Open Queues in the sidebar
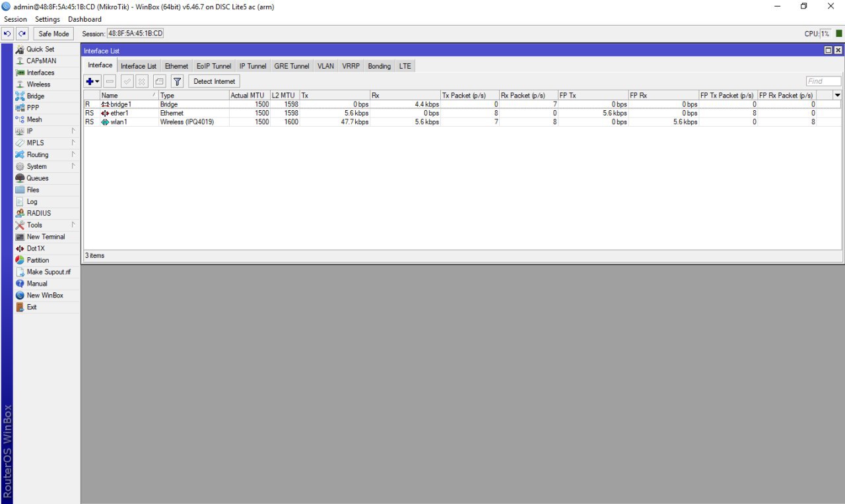 coord(46,178)
